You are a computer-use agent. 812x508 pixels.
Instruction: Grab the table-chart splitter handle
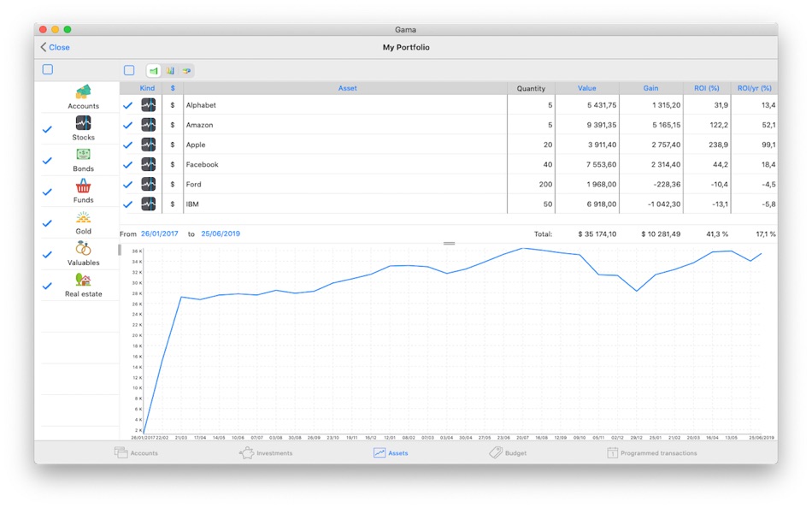click(x=449, y=243)
